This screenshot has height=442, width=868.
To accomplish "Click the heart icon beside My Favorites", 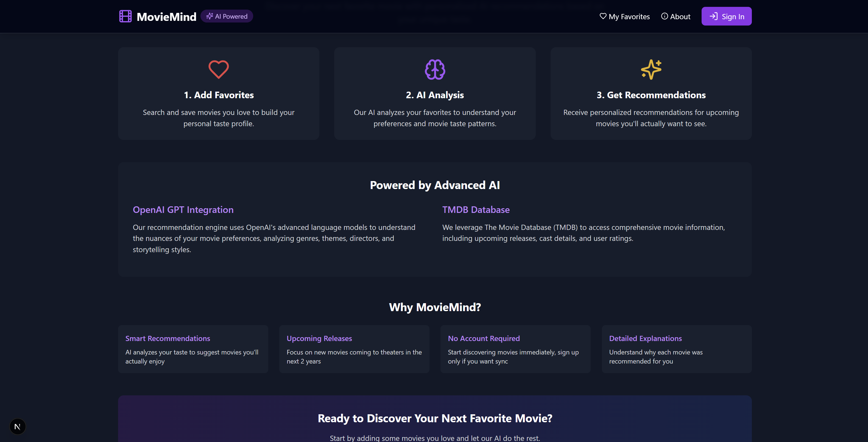I will [603, 16].
